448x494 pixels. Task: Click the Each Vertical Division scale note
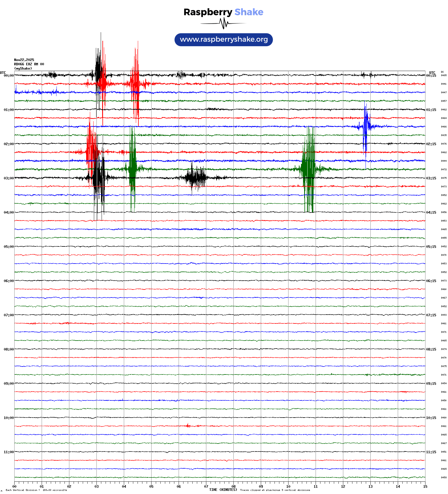pyautogui.click(x=36, y=490)
